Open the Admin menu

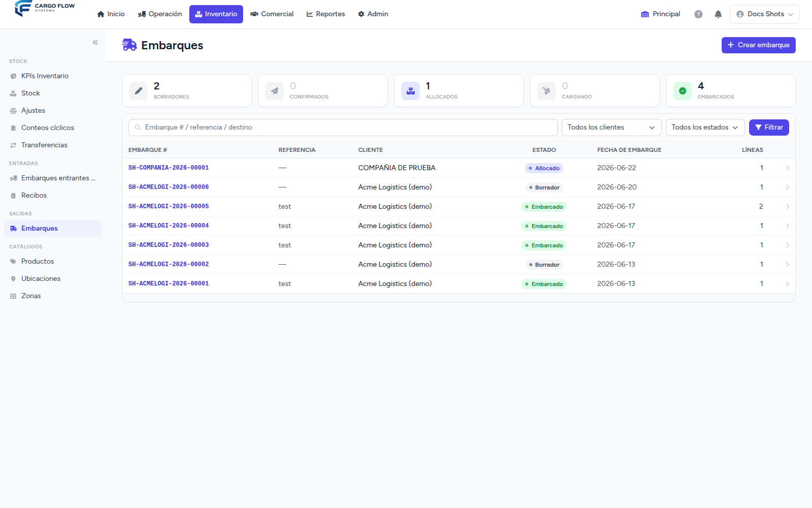coord(373,14)
